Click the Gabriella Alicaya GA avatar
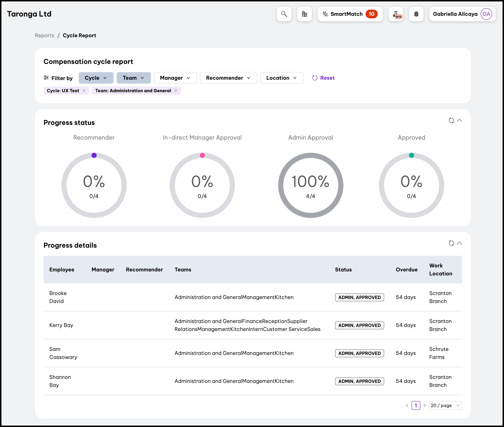 [486, 14]
